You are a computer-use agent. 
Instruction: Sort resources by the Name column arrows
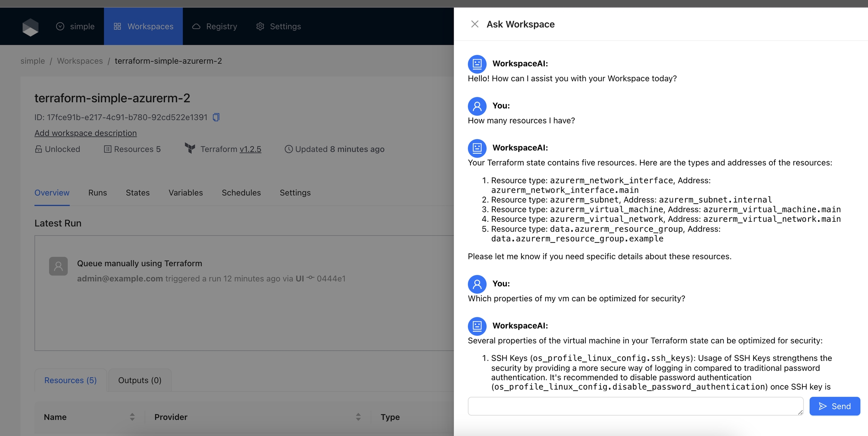coord(132,417)
